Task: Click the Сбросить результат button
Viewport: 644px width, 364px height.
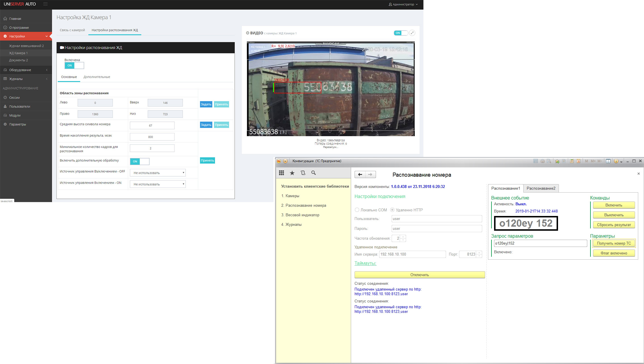Action: [x=614, y=225]
